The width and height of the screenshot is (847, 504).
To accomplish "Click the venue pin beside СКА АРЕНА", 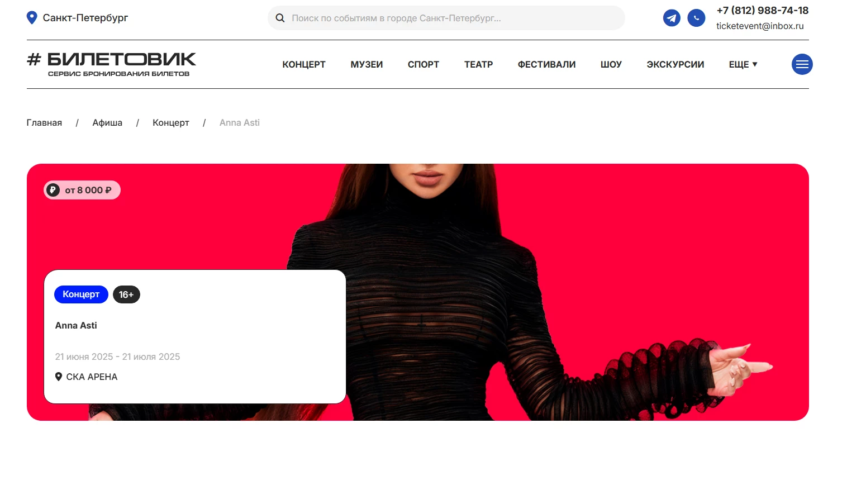I will (59, 377).
